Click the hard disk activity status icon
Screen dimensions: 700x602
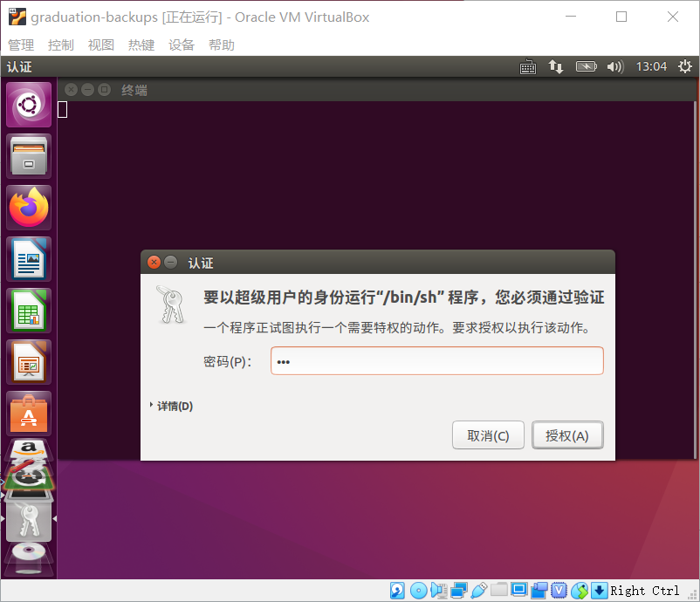click(x=397, y=591)
